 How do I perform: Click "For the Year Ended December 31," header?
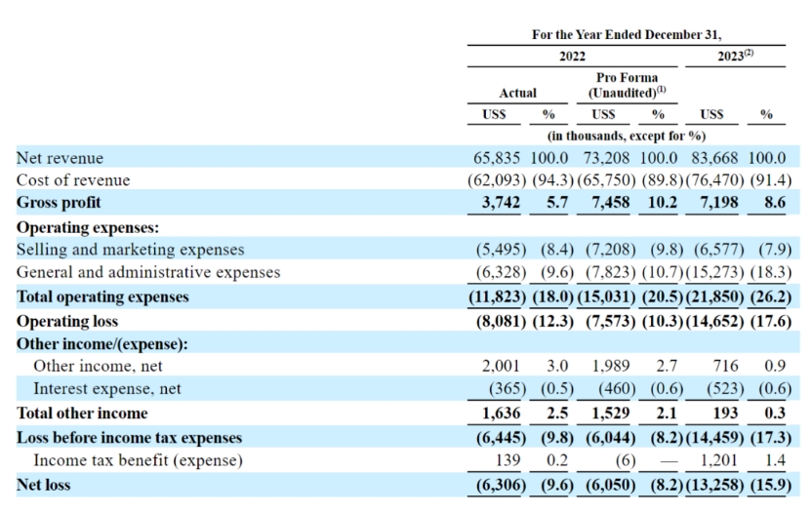click(627, 35)
